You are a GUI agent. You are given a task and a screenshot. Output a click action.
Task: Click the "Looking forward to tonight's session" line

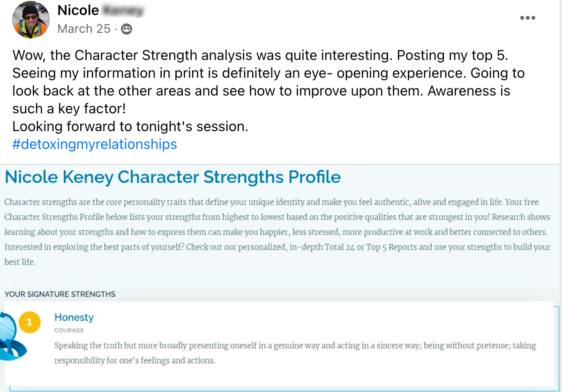[130, 126]
